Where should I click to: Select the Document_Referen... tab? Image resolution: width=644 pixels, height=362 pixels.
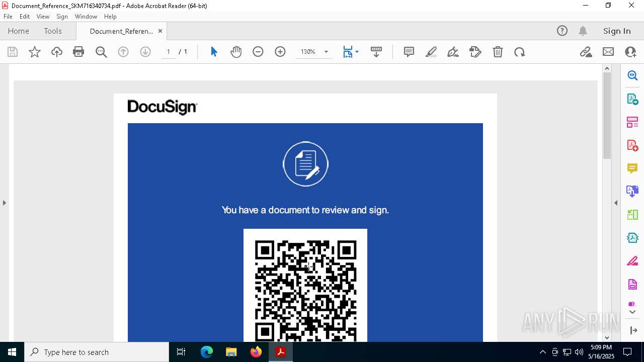pyautogui.click(x=121, y=31)
